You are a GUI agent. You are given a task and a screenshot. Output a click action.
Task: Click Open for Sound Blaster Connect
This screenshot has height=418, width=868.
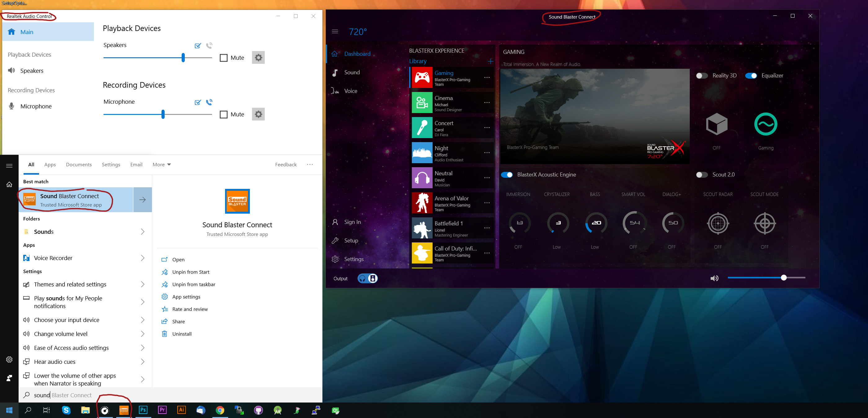pos(178,259)
